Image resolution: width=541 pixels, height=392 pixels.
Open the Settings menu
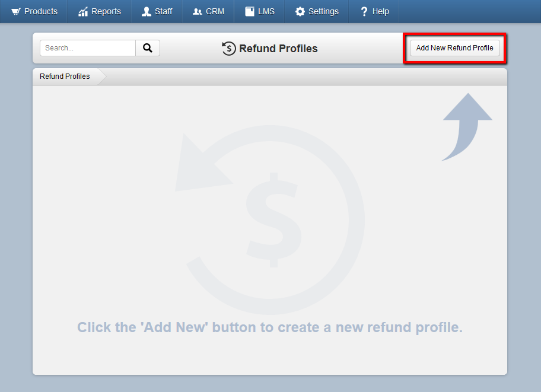[317, 11]
